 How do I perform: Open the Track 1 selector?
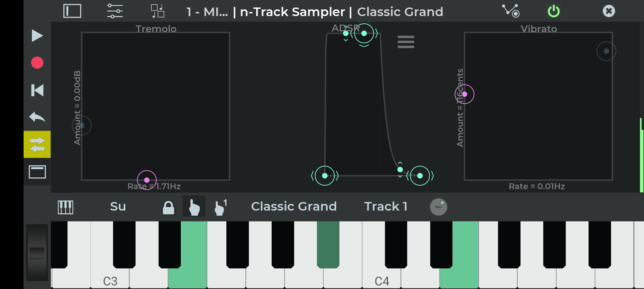(x=386, y=206)
